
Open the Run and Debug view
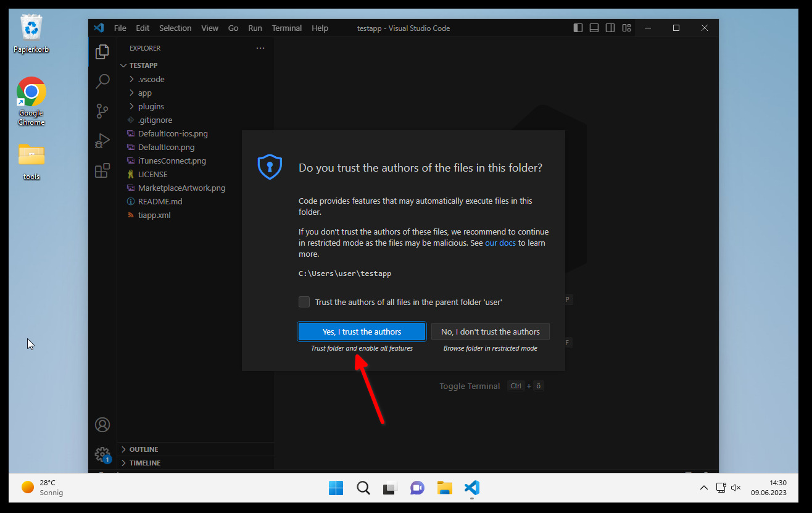pyautogui.click(x=102, y=141)
